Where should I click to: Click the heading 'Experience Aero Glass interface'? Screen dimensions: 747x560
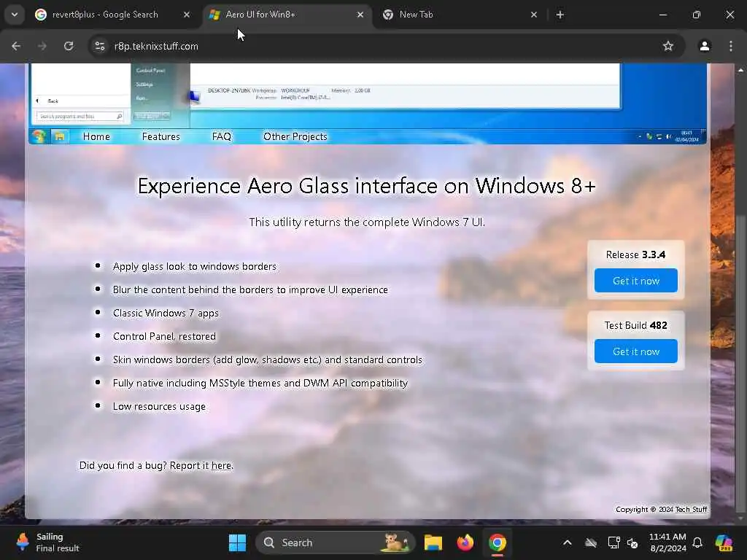coord(366,186)
